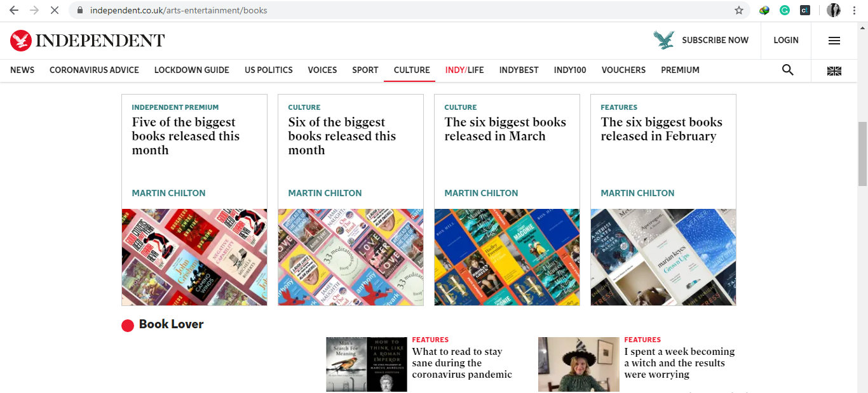Screen dimensions: 868x393
Task: Click FEATURES label above February books article
Action: point(619,107)
